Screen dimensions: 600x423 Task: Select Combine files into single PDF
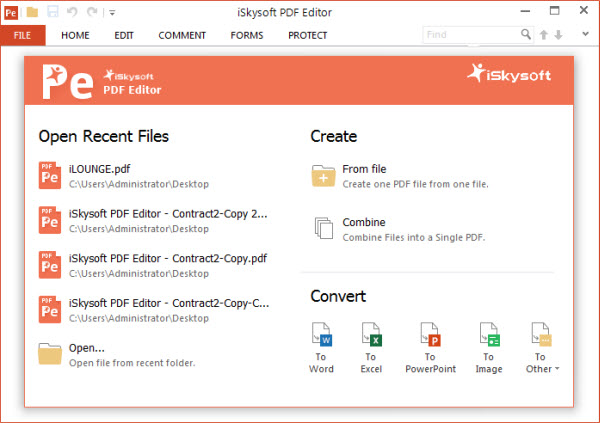[364, 222]
